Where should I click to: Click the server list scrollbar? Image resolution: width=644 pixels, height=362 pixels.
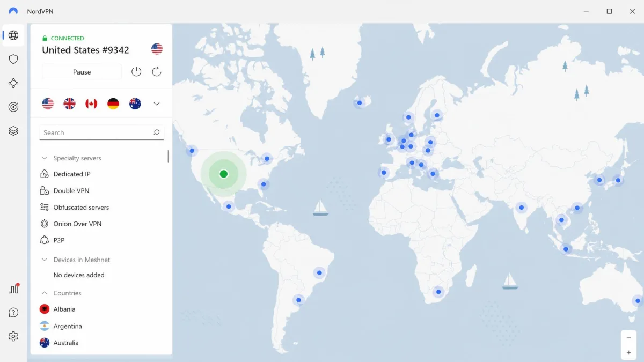pos(168,157)
